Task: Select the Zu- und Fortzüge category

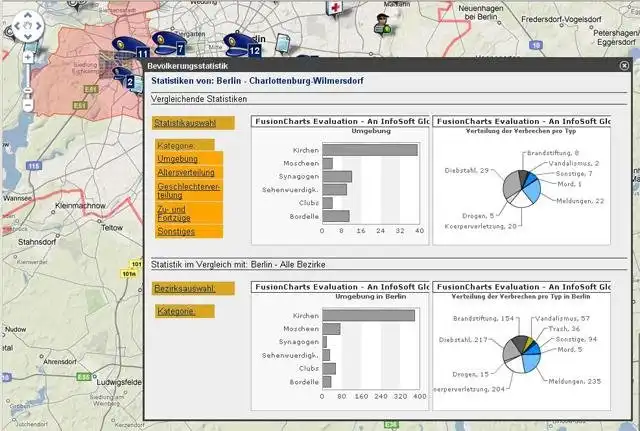Action: [x=189, y=213]
